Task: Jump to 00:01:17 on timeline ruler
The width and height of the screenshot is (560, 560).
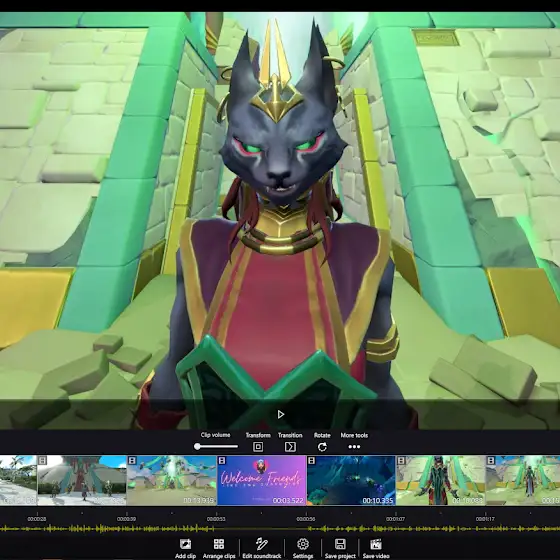Action: [x=485, y=519]
